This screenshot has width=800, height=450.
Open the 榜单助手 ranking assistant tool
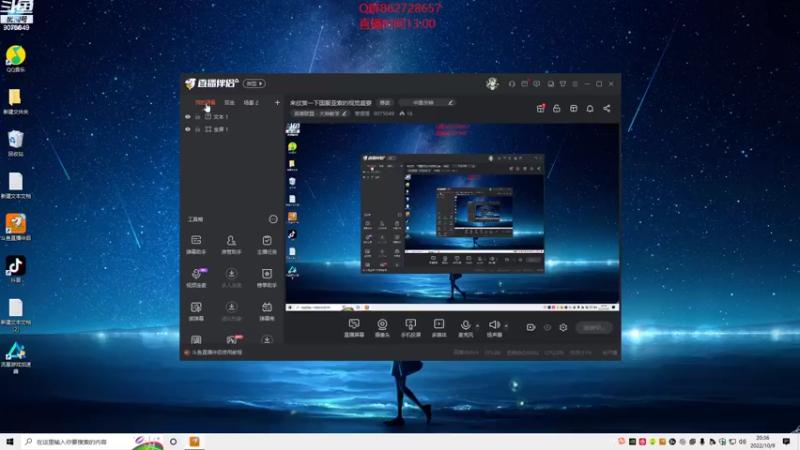267,278
